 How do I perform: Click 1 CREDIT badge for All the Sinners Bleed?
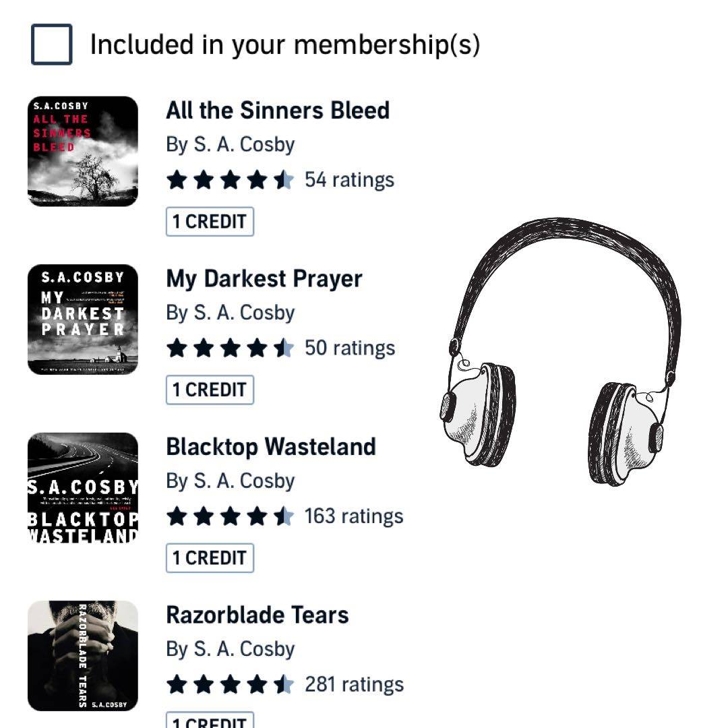click(x=210, y=222)
